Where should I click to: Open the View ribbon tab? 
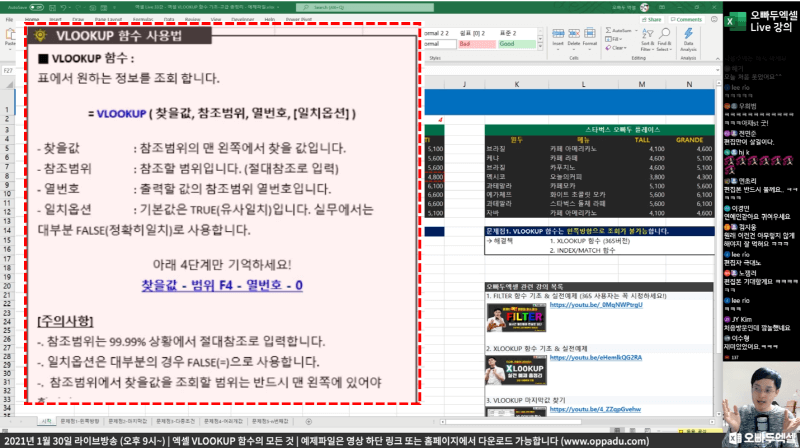[x=216, y=19]
